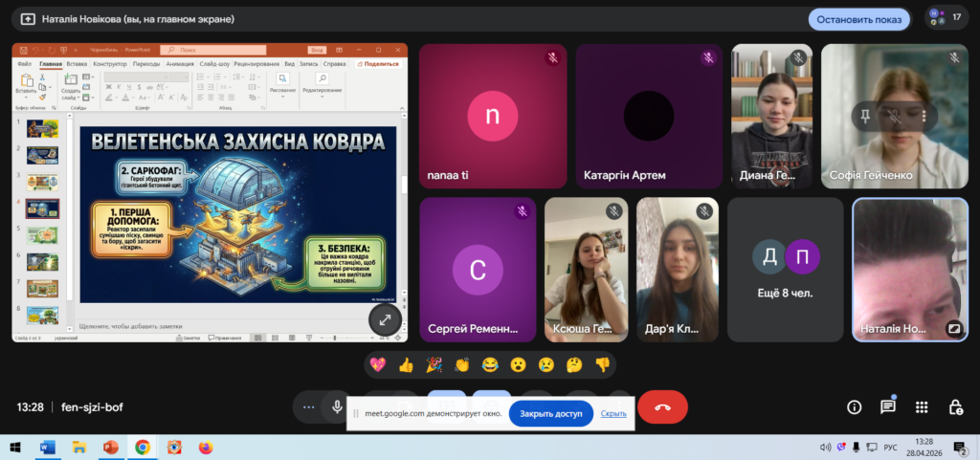Pin Софія Гейченко's video tile

tap(866, 116)
